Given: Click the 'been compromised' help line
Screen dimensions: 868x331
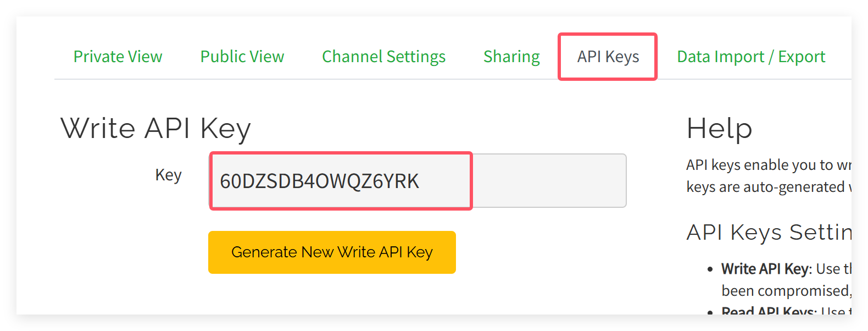Looking at the screenshot, I should (786, 290).
